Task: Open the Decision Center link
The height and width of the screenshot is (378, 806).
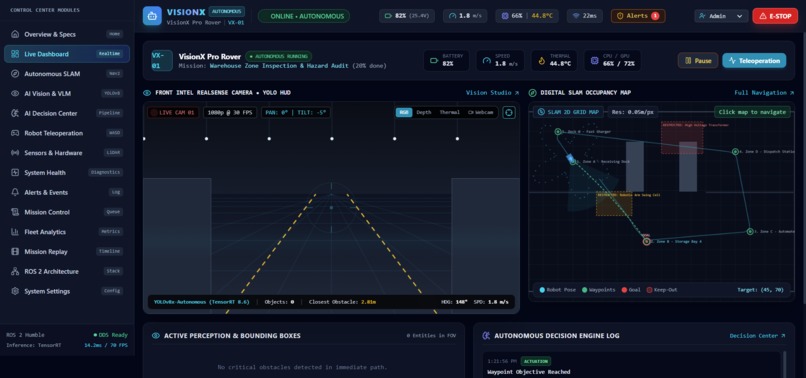Action: (x=758, y=336)
